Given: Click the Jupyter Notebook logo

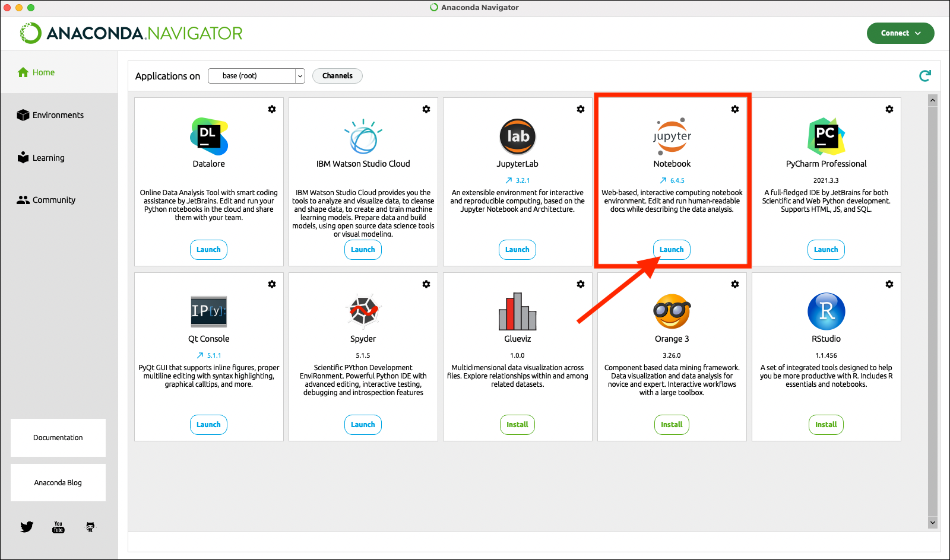Looking at the screenshot, I should coord(672,136).
